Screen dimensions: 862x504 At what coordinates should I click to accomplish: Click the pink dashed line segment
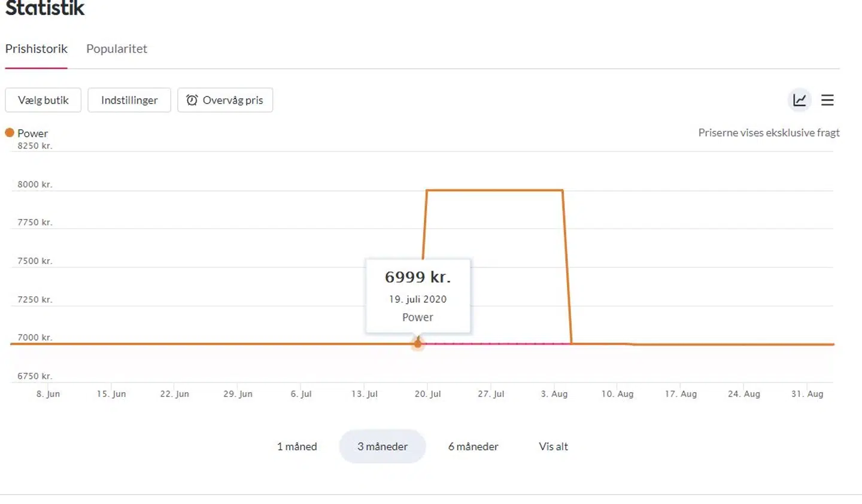click(497, 344)
